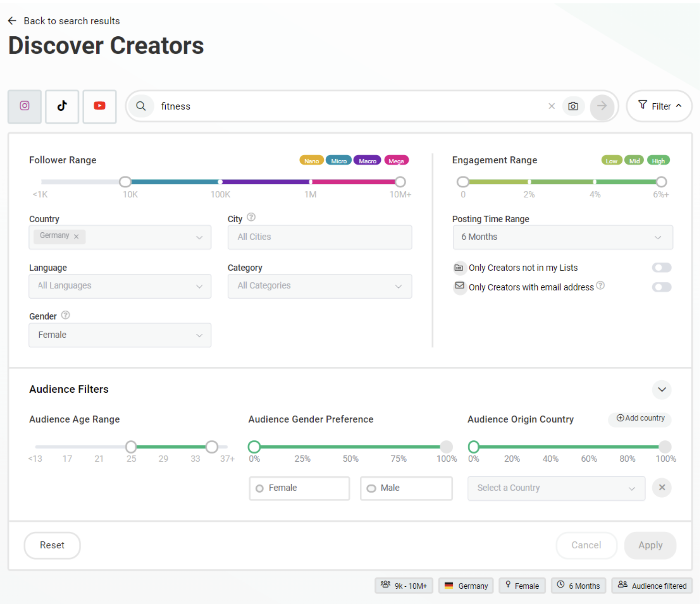Screen dimensions: 700x604
Task: Switch to the TikTok platform icon
Action: coord(61,106)
